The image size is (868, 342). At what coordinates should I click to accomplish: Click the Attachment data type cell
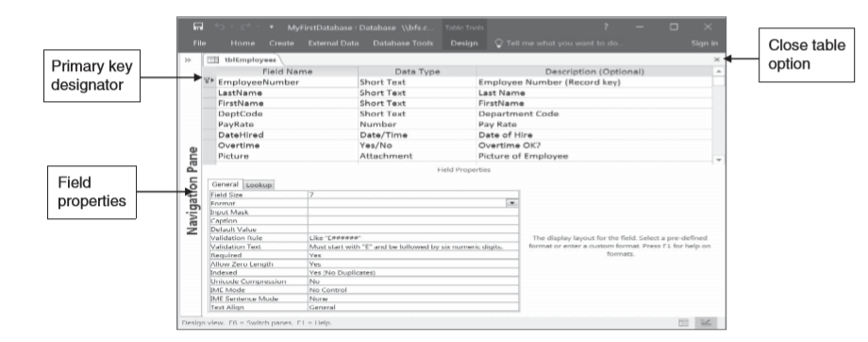(417, 156)
